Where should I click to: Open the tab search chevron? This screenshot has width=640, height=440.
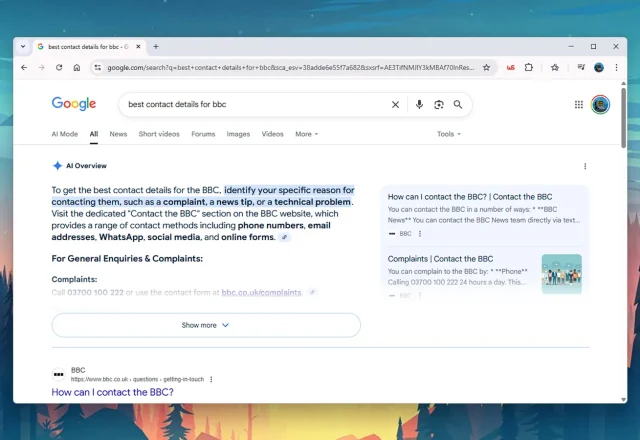(23, 47)
